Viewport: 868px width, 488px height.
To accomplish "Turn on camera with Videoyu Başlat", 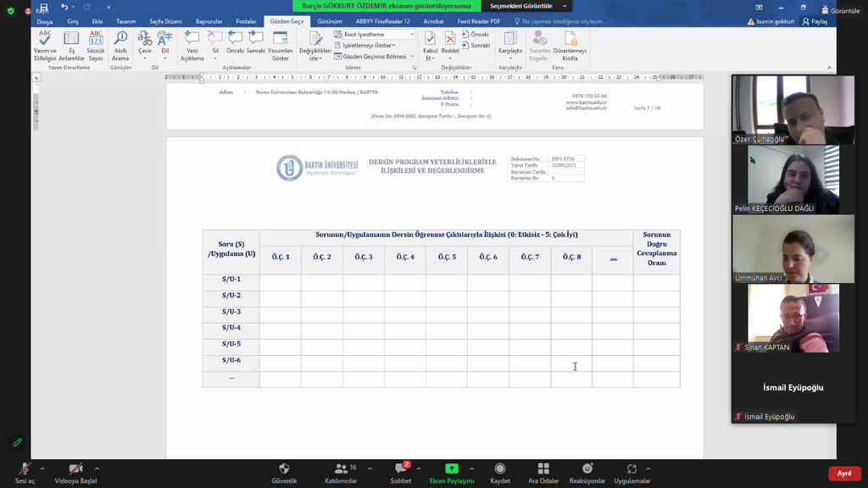I will pyautogui.click(x=75, y=472).
